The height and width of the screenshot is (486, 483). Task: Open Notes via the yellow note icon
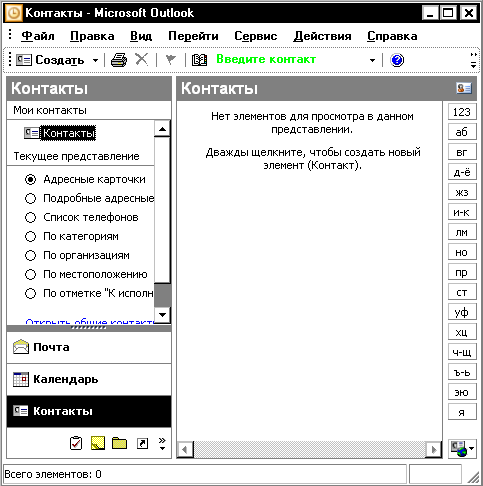pos(98,443)
